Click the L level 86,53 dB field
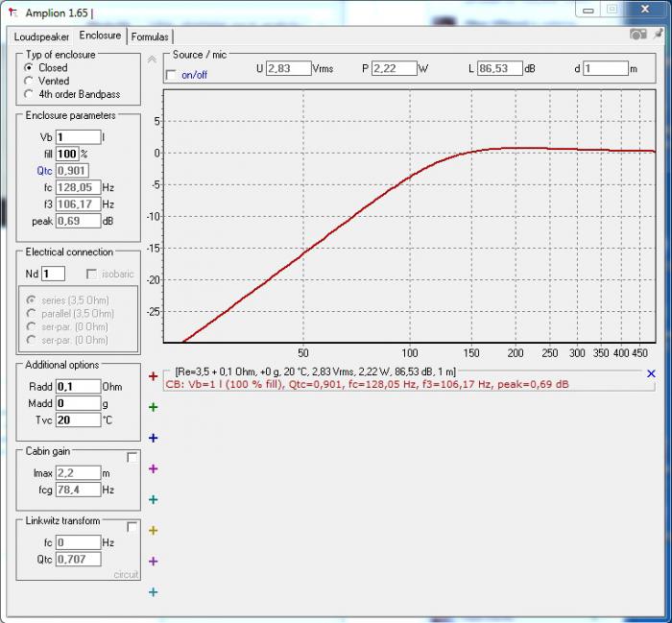This screenshot has height=623, width=672. [500, 68]
